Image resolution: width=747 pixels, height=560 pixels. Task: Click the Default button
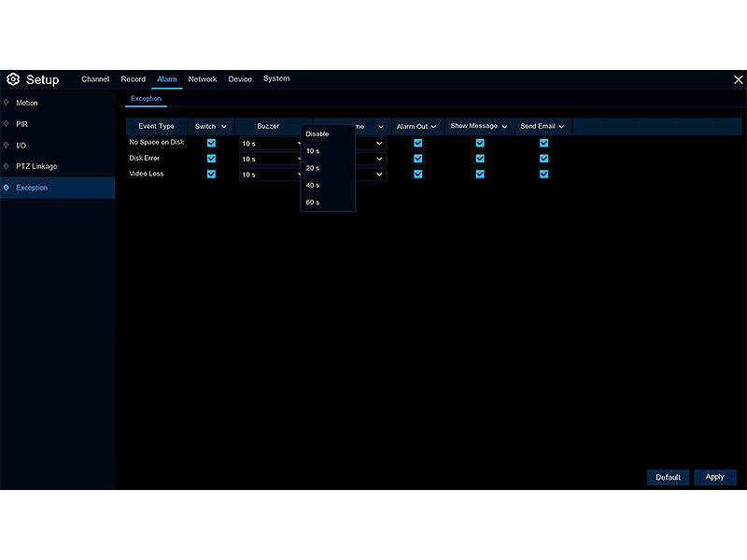(668, 477)
